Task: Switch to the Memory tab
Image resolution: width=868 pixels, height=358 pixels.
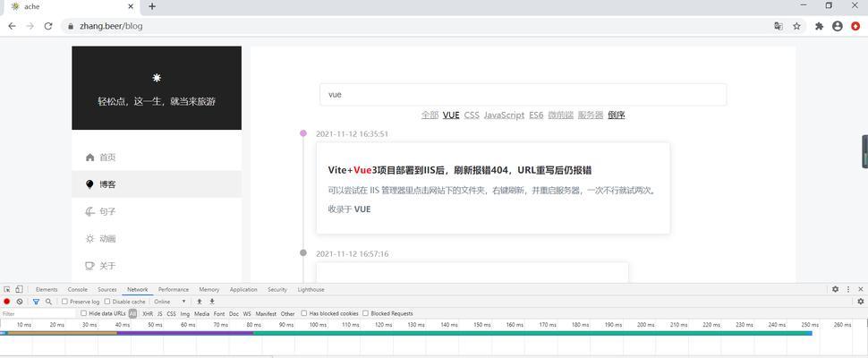Action: coord(209,289)
